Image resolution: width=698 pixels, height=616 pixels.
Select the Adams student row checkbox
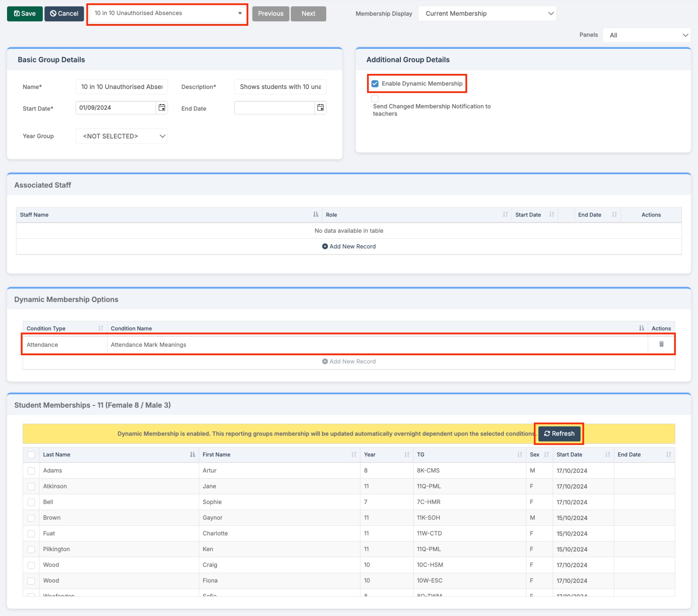[31, 471]
